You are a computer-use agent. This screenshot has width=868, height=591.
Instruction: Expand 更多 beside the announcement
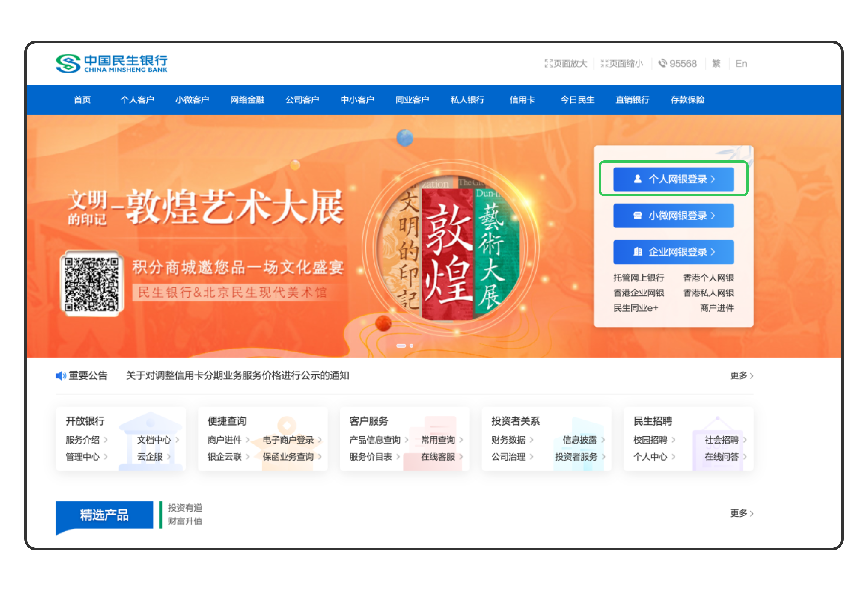741,375
